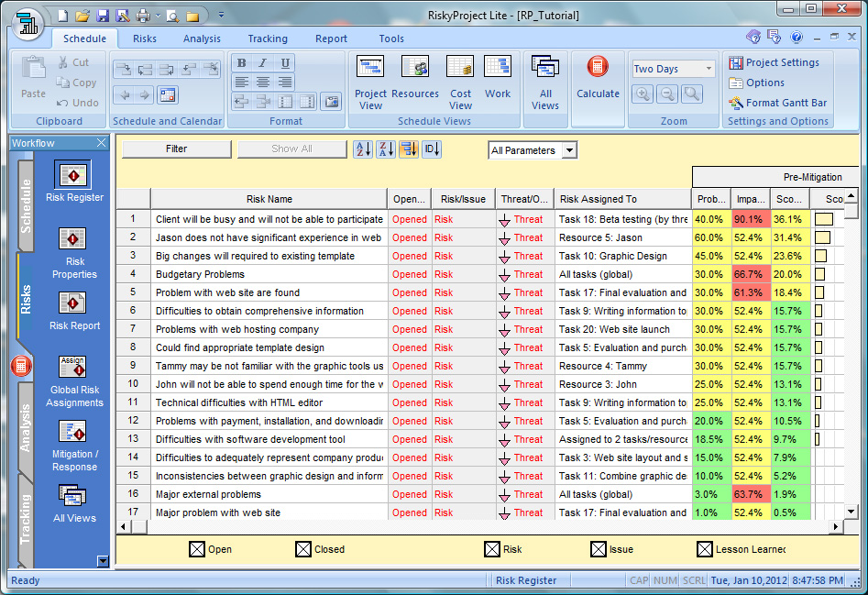Toggle the Lesson Learned checkbox
This screenshot has width=868, height=595.
click(705, 549)
